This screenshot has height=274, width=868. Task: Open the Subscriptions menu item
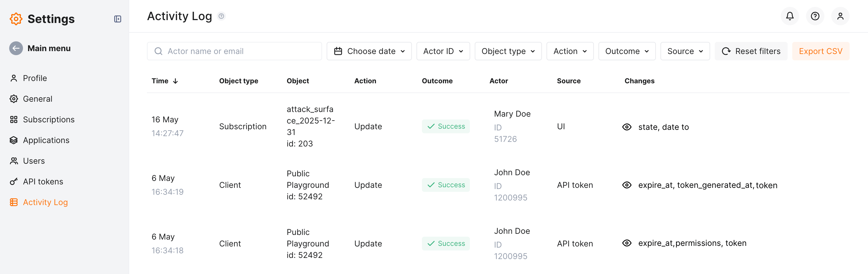(x=49, y=120)
